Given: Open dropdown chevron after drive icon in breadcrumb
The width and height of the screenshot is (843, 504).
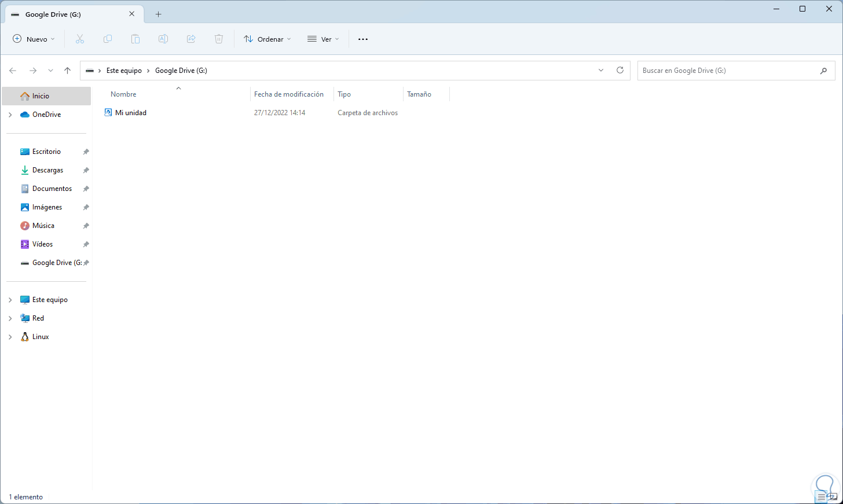Looking at the screenshot, I should click(100, 71).
